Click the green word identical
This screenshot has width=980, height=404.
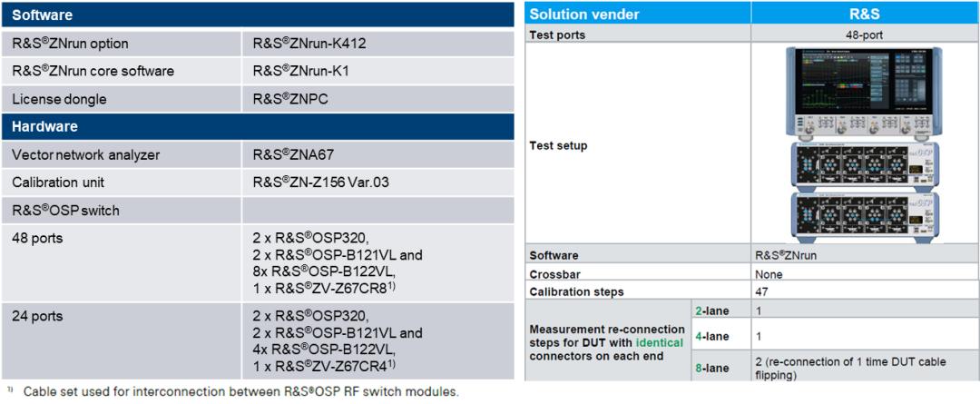point(659,343)
